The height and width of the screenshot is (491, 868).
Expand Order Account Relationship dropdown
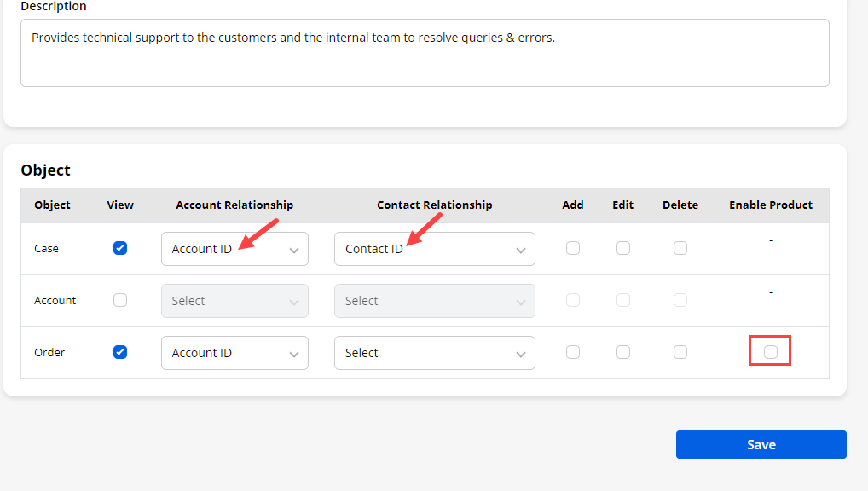click(234, 353)
